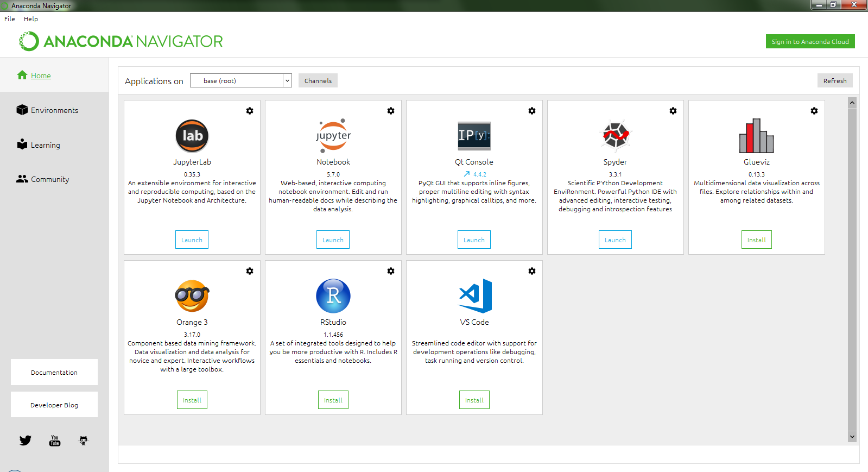Click the Qt Console 4.4.2 version link
Image resolution: width=868 pixels, height=472 pixels.
(480, 174)
